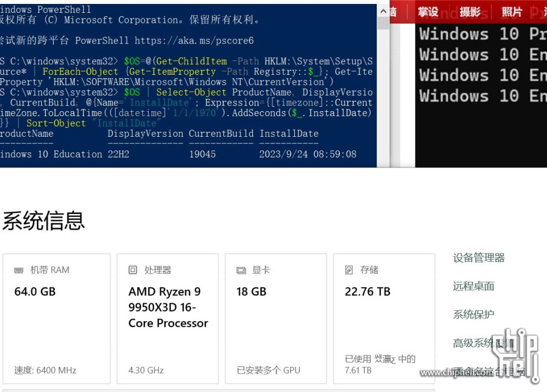547x392 pixels.
Task: Click the 存储 label
Action: pyautogui.click(x=370, y=270)
